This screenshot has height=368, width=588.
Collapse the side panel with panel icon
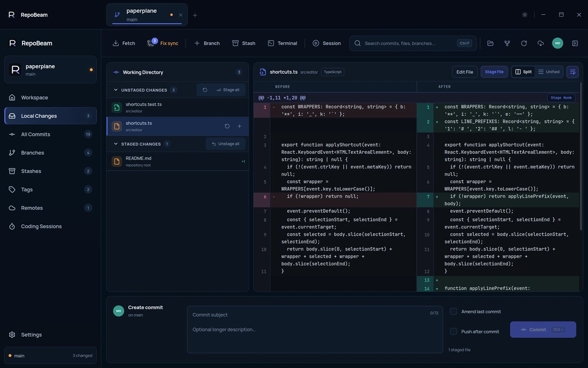tap(575, 43)
